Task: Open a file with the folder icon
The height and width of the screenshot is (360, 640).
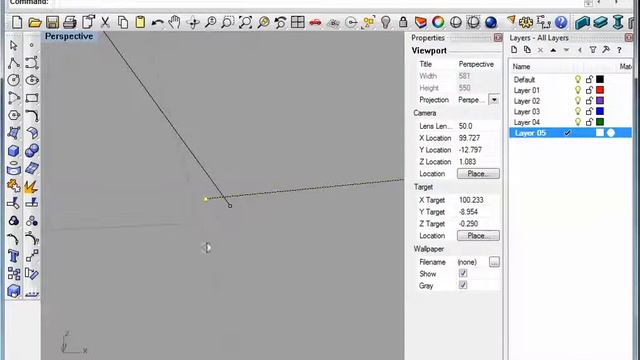Action: pos(35,22)
